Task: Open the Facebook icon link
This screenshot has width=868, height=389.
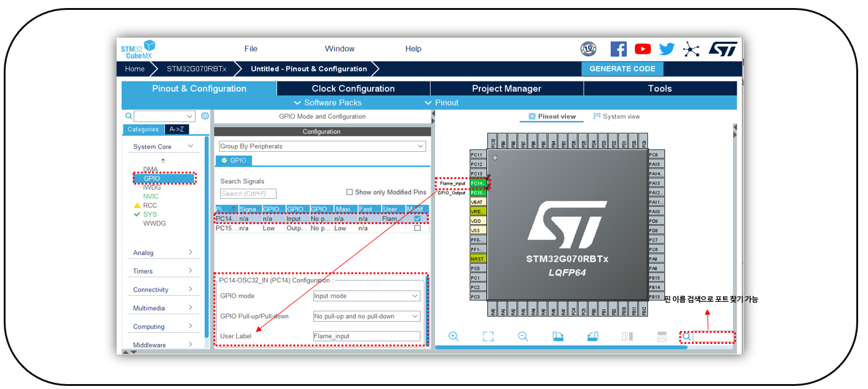Action: click(x=618, y=49)
